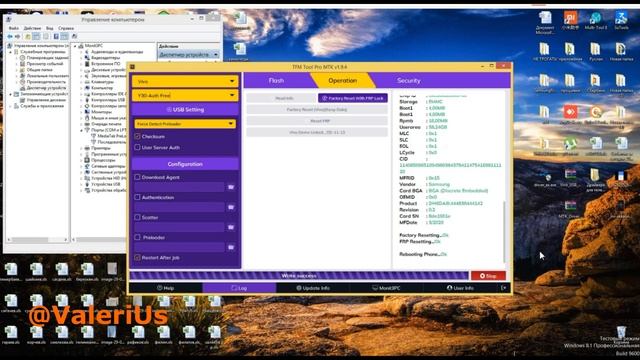Click horizontal scrollbar under Computer Management left tree
Screen dimensions: 640x360
[x=37, y=240]
